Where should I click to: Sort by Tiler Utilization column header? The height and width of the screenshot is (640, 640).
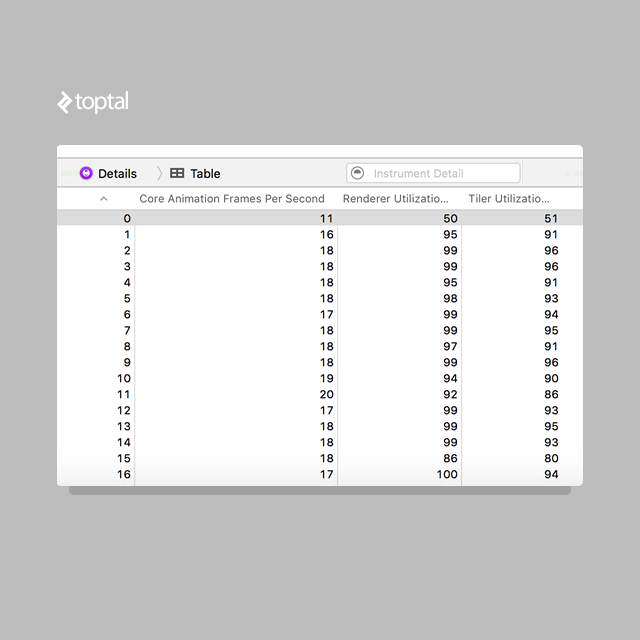coord(509,199)
